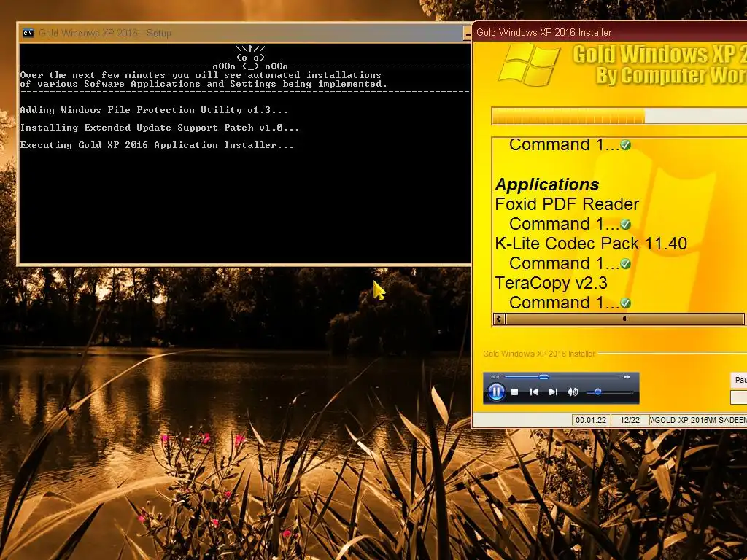The width and height of the screenshot is (747, 560).
Task: Click the list's horizontal scrollbar thumb
Action: click(624, 319)
